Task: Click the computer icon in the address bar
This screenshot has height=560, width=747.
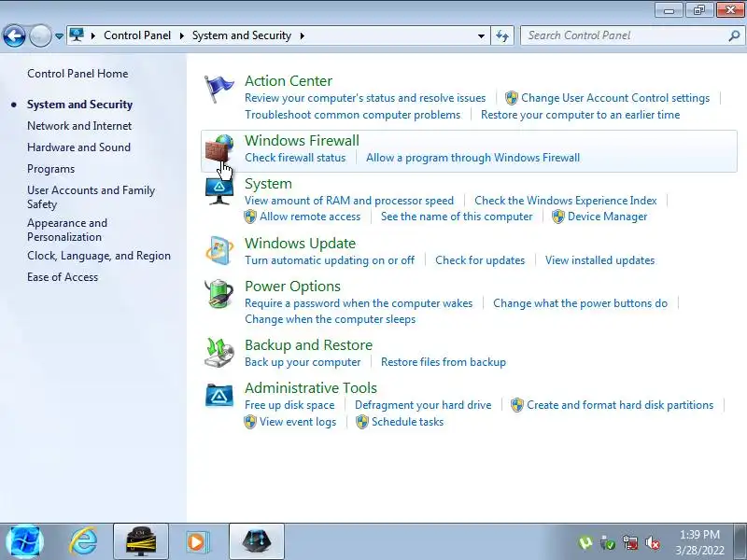Action: point(77,35)
